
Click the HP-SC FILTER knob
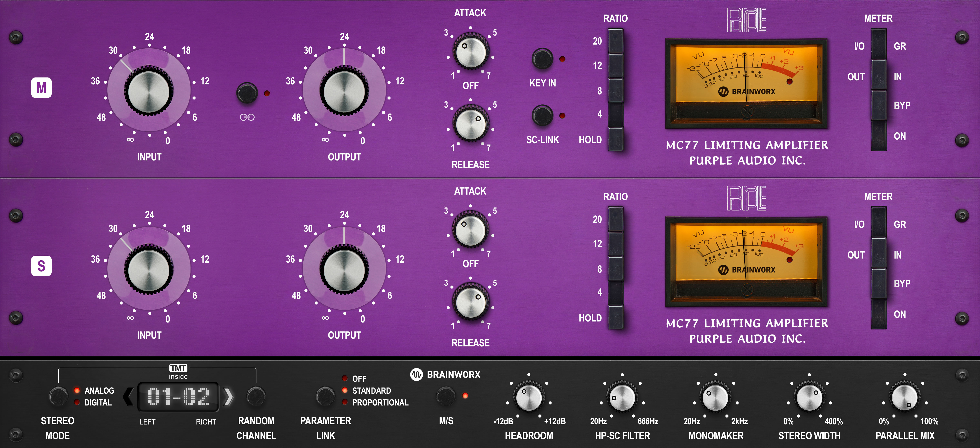point(622,397)
